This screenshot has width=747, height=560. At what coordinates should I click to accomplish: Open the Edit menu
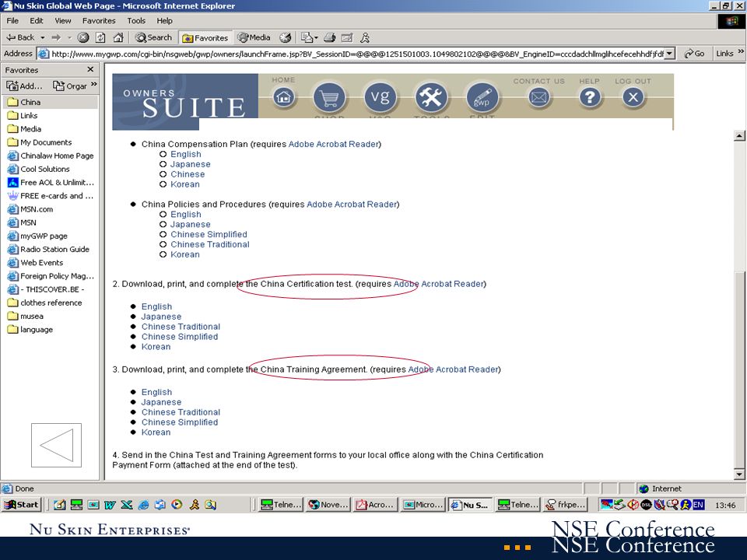coord(37,20)
